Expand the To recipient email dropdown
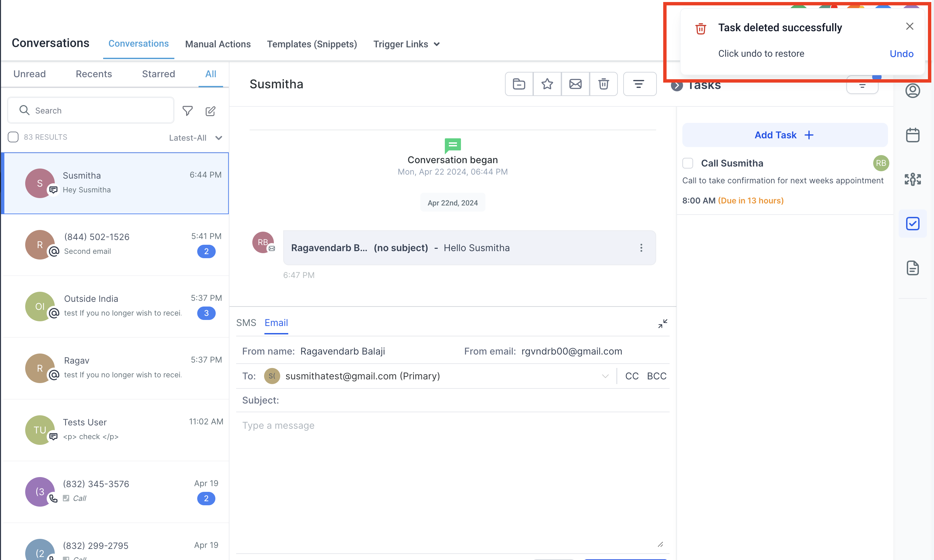 [605, 376]
